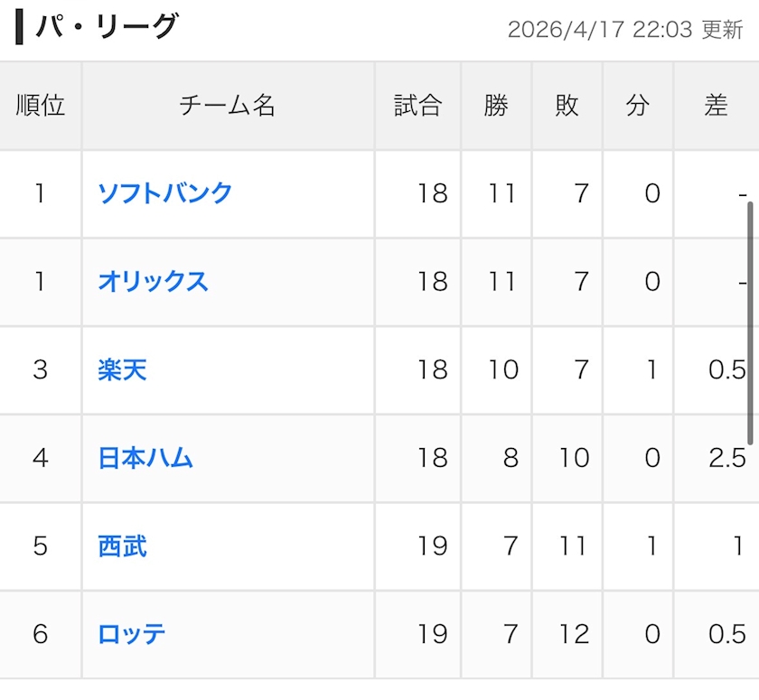This screenshot has height=700, width=759.
Task: Open the 楽天 team link
Action: click(x=123, y=370)
